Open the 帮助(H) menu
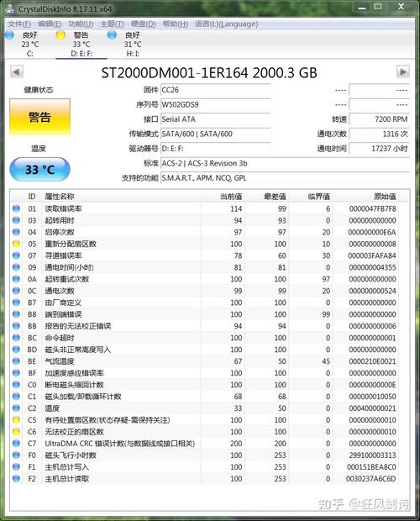The width and height of the screenshot is (420, 521). 175,24
